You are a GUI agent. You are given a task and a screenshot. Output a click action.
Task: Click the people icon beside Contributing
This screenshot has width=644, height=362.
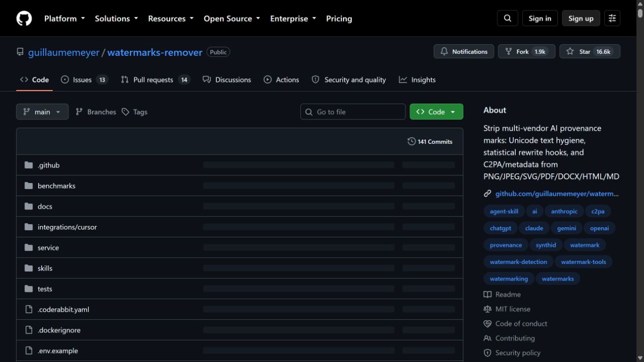pos(488,338)
